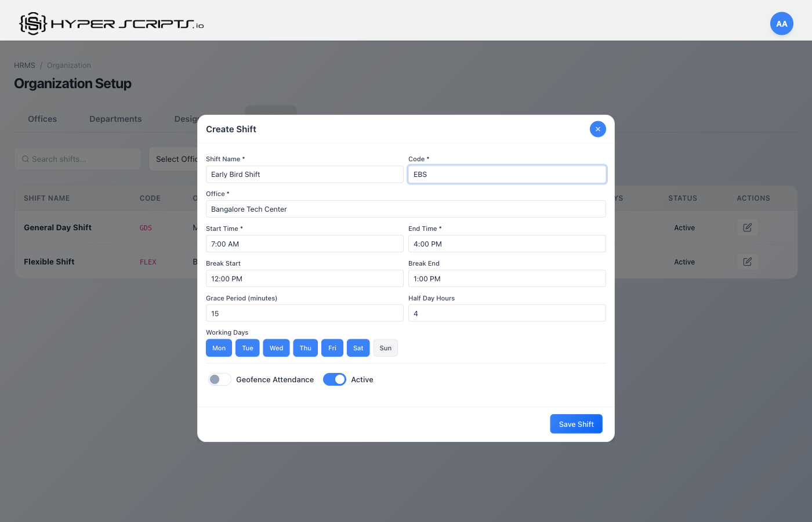This screenshot has width=812, height=522.
Task: Deselect Mon from working days
Action: 219,348
